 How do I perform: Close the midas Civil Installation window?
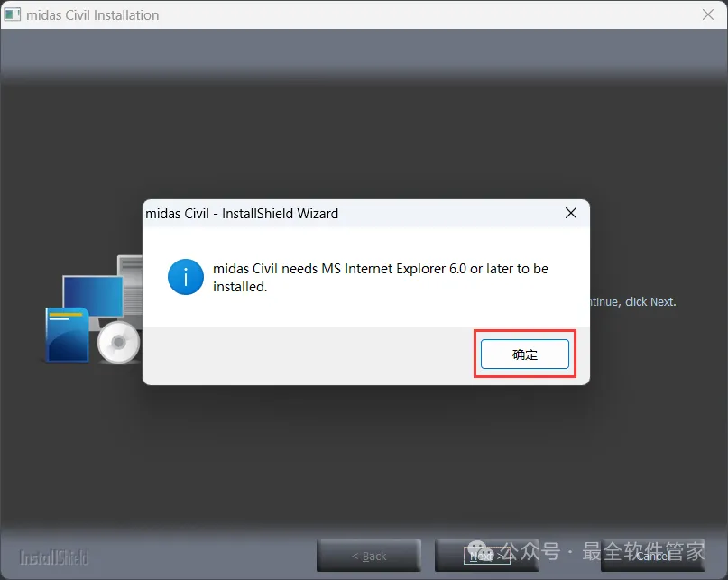pos(708,14)
